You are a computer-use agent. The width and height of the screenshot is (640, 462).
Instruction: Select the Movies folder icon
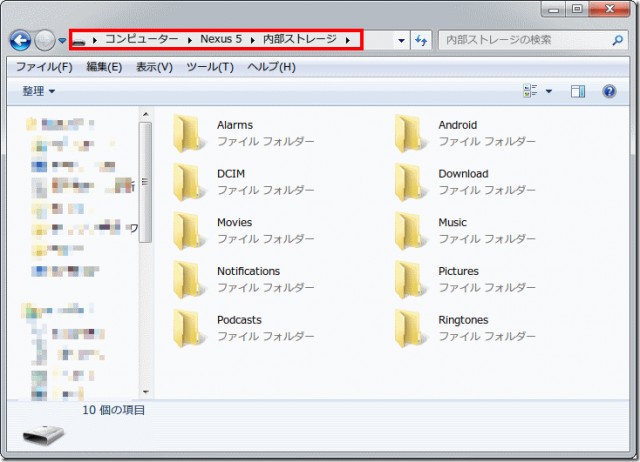[x=189, y=231]
